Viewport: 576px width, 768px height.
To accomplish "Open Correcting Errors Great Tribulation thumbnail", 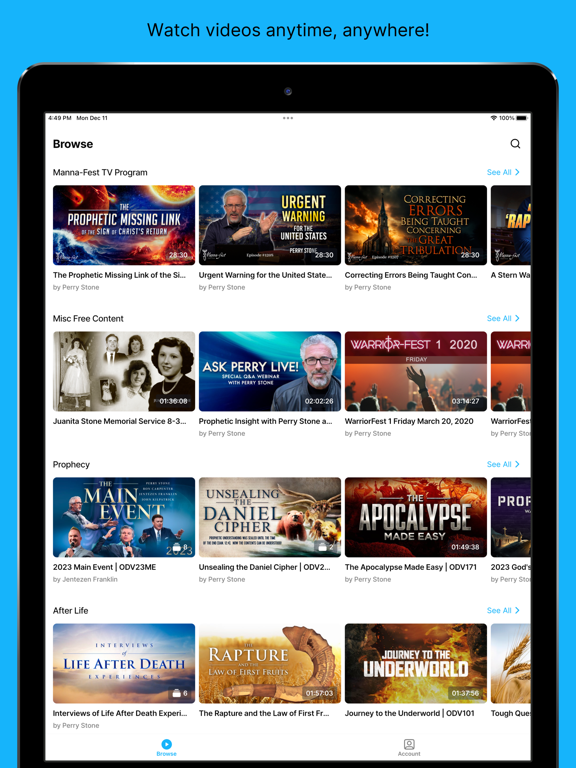I will (416, 225).
